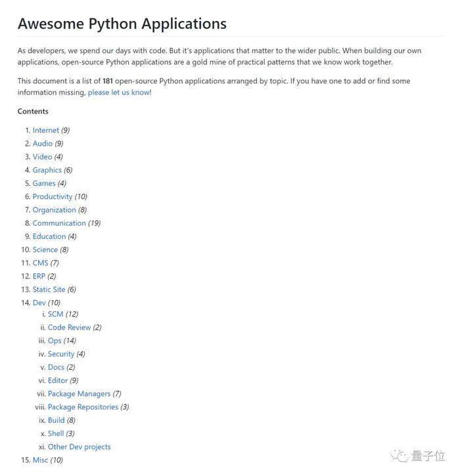This screenshot has width=460, height=476.
Task: Select the Graphics contents link
Action: 47,170
